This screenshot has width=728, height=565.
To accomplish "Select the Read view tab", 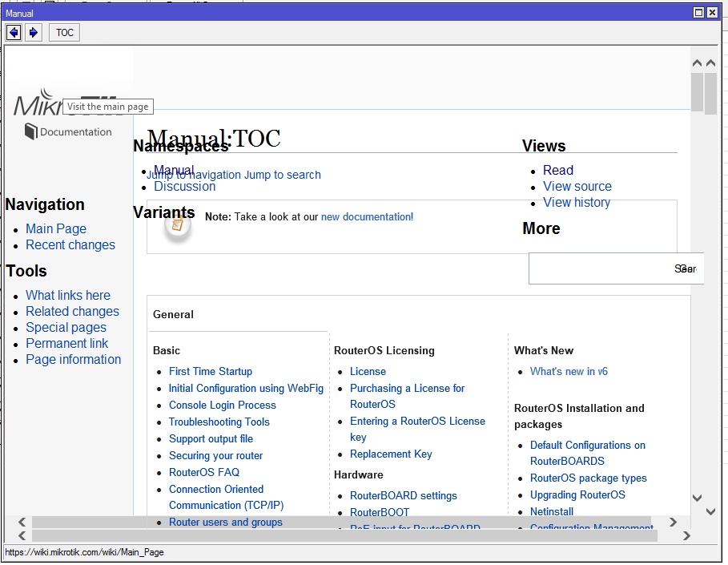I will 558,170.
